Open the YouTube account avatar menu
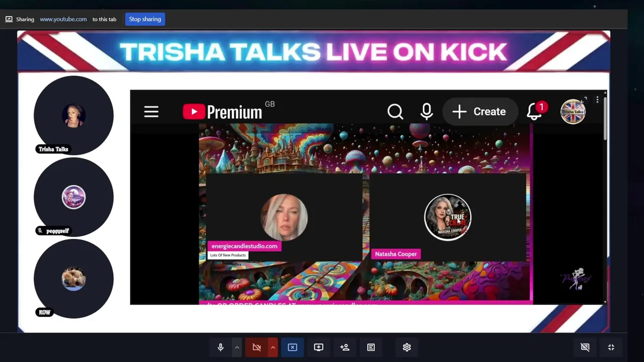The height and width of the screenshot is (362, 644). (573, 112)
